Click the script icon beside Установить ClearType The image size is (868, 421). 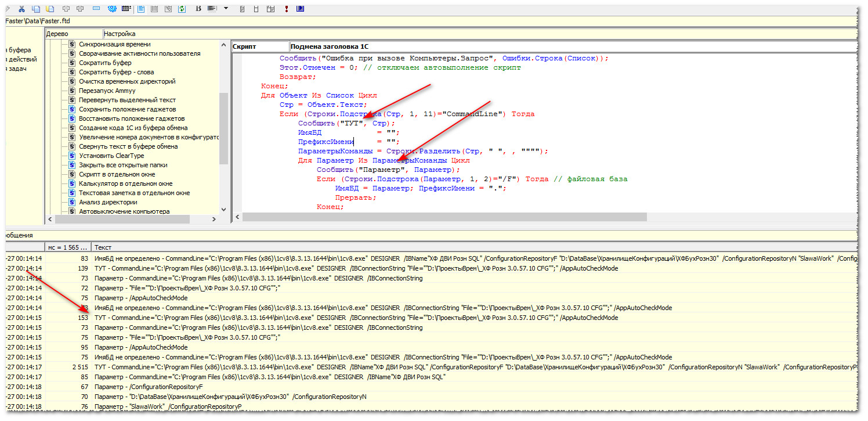pos(72,156)
